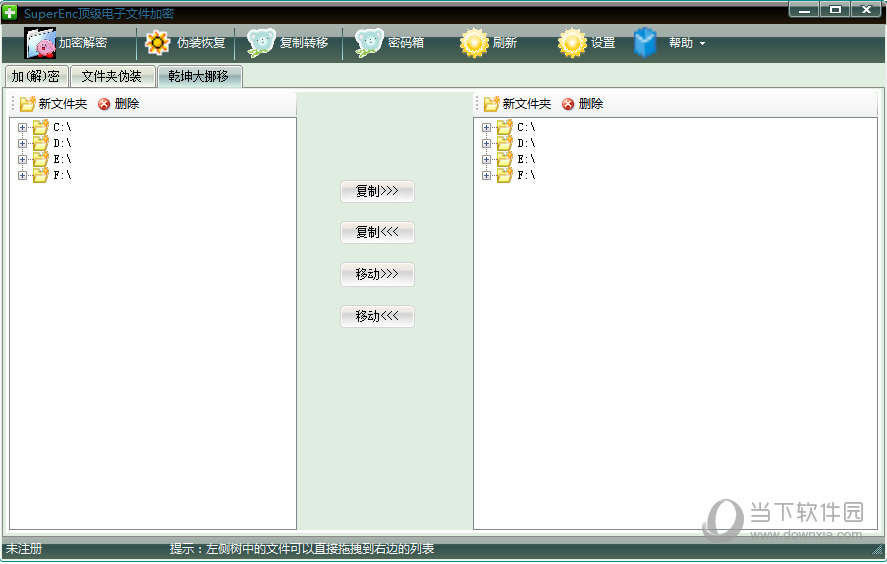Select F:\ folder icon in right tree
The width and height of the screenshot is (887, 564).
[504, 175]
